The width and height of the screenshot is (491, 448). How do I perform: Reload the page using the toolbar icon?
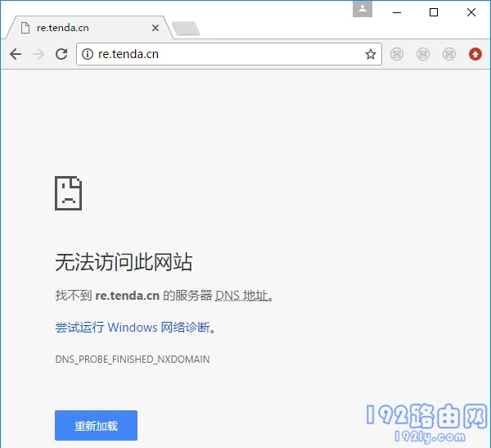pyautogui.click(x=61, y=54)
